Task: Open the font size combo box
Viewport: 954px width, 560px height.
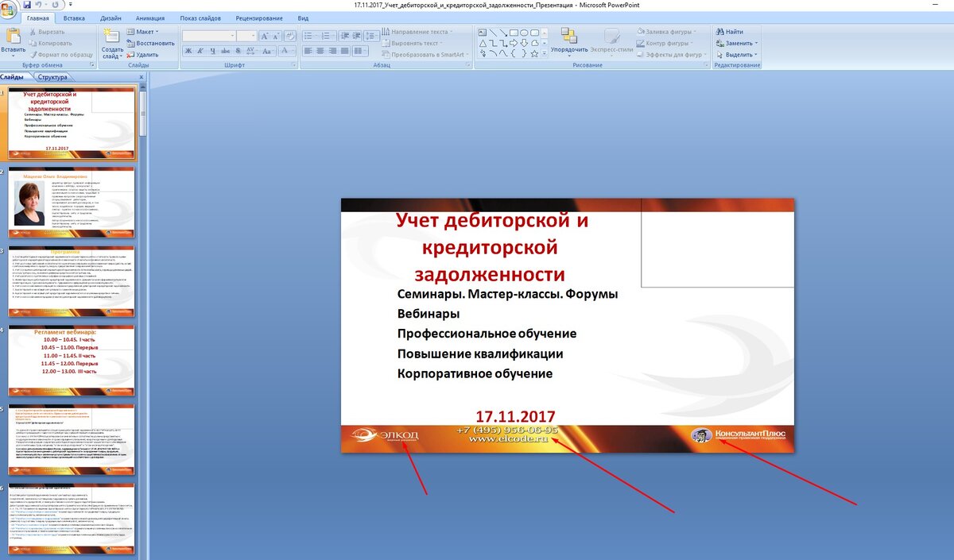Action: [x=246, y=36]
